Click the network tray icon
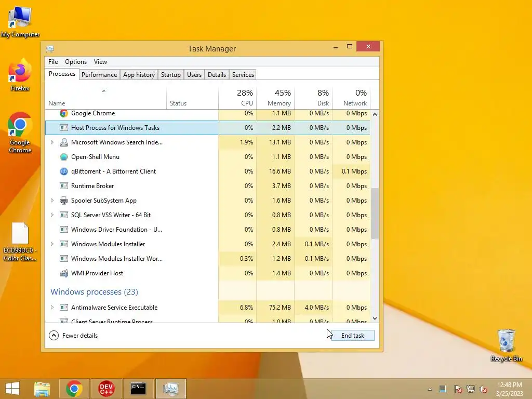This screenshot has width=532, height=399. [x=471, y=389]
